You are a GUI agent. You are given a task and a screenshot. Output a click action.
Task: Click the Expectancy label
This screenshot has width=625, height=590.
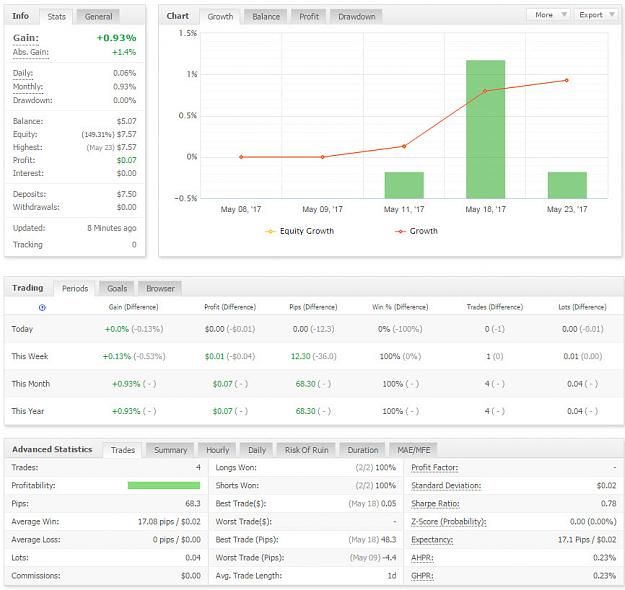(432, 540)
